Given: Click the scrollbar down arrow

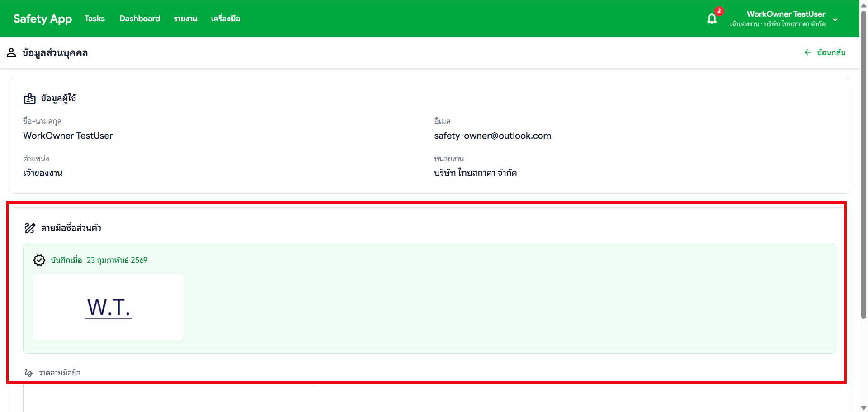Looking at the screenshot, I should click(863, 408).
